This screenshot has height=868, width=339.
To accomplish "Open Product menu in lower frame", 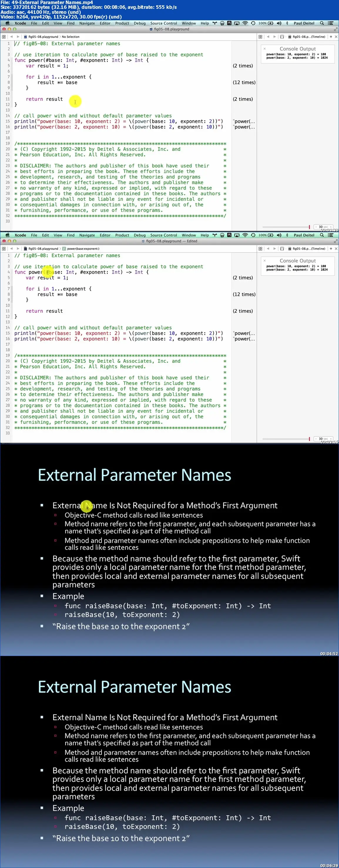I will click(122, 235).
